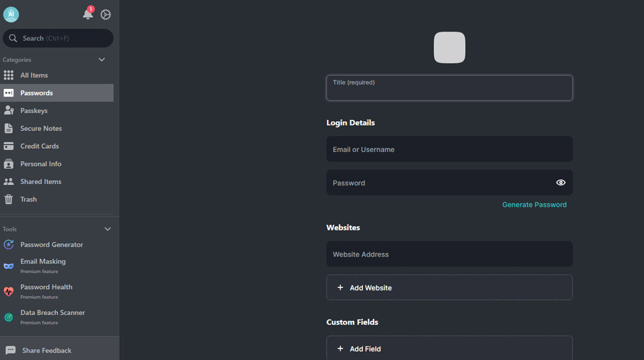Click Generate Password link
Screen dimensions: 644x360
[535, 204]
